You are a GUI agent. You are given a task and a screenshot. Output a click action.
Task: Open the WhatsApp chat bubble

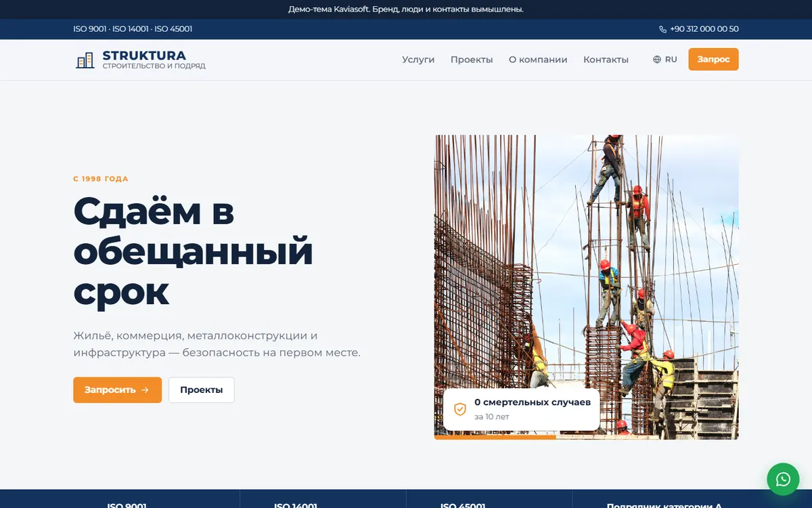point(783,480)
